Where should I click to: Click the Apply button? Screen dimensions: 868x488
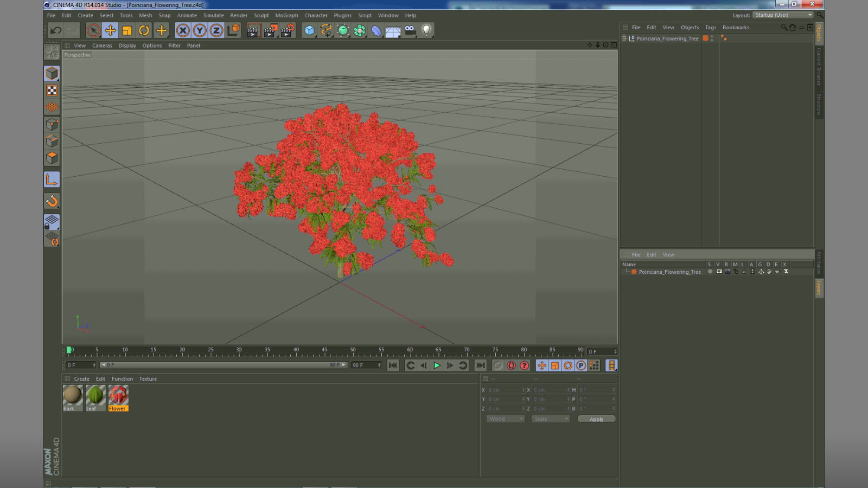(596, 419)
